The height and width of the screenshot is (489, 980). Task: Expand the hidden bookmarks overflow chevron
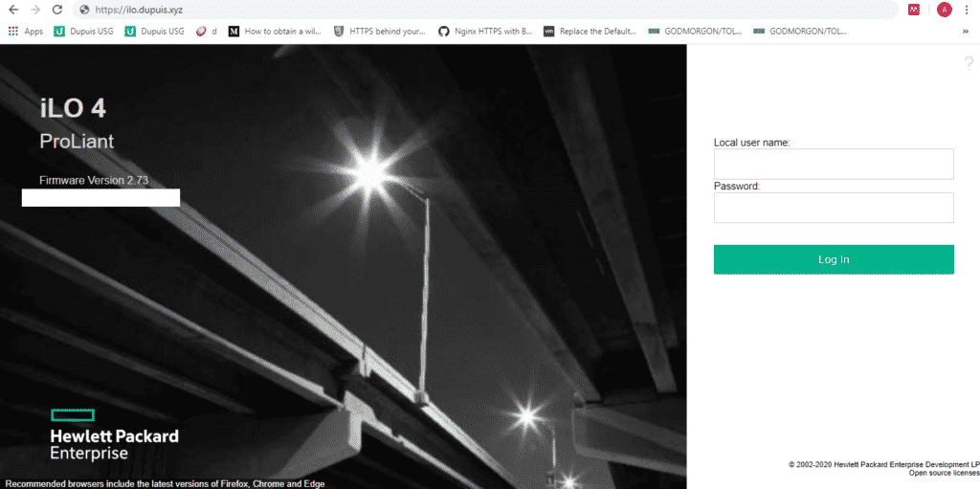pos(965,31)
